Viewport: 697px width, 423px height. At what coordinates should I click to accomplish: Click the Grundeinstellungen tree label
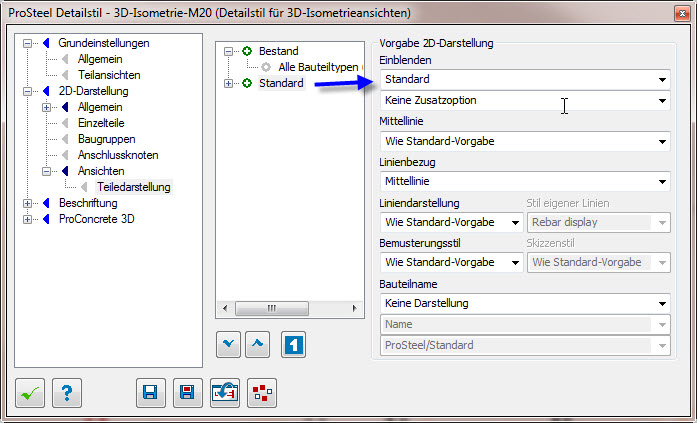[104, 43]
